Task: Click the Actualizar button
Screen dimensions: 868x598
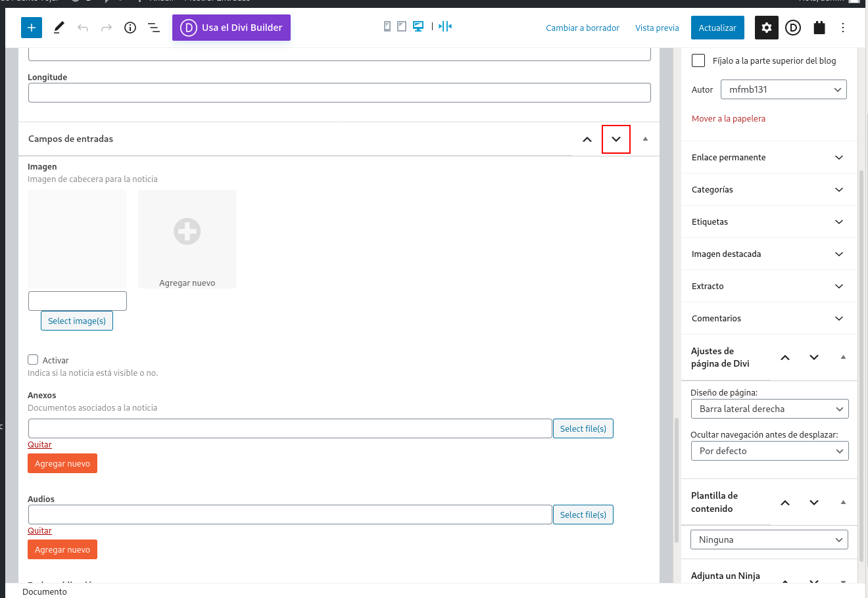Action: click(717, 28)
